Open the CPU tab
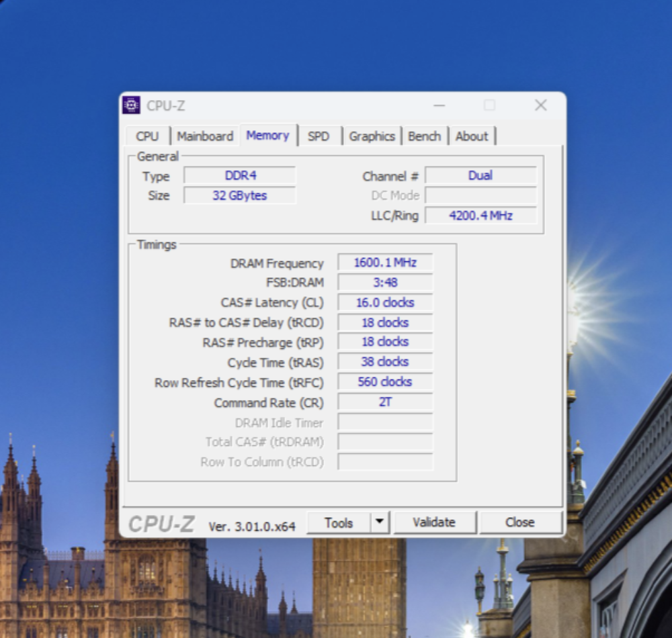Screen dimensions: 672x638 click(147, 136)
